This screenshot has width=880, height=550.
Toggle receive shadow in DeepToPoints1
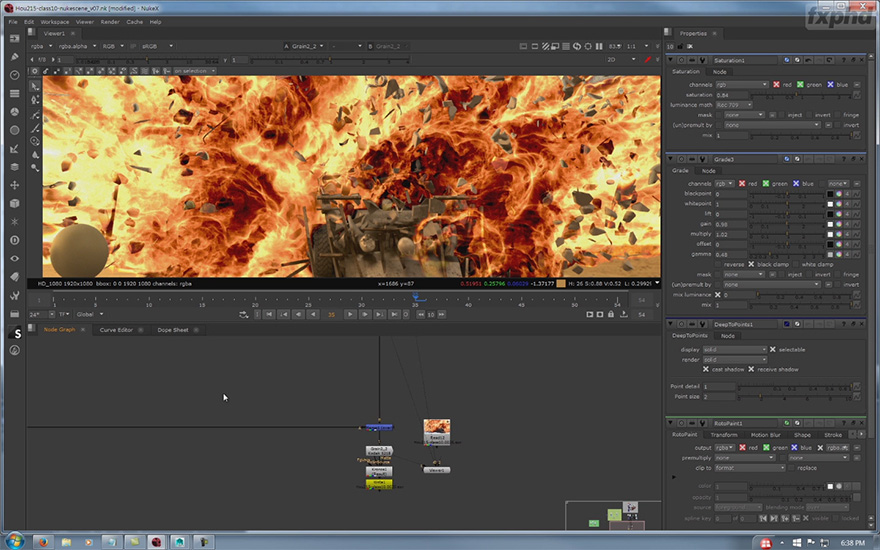tap(751, 369)
